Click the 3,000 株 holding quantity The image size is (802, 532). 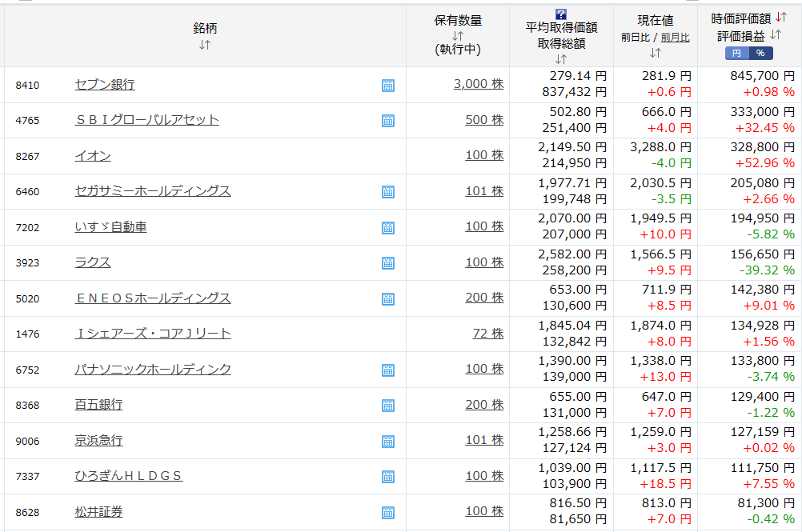coord(479,84)
